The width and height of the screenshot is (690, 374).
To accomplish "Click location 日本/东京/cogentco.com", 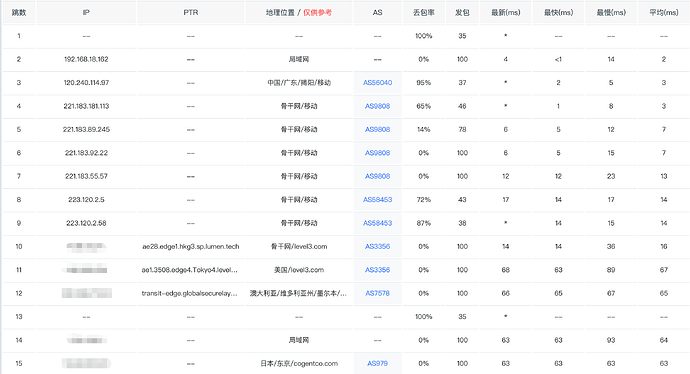I will [299, 363].
